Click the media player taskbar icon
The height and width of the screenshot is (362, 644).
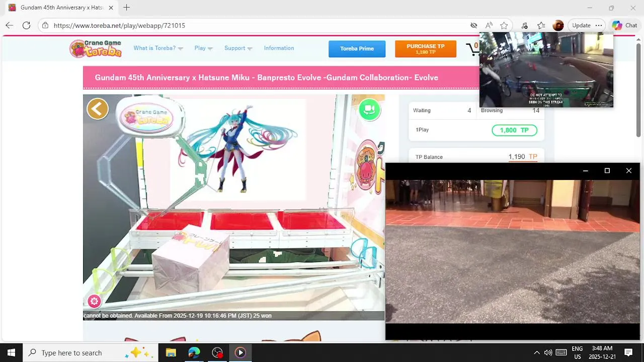pyautogui.click(x=240, y=352)
